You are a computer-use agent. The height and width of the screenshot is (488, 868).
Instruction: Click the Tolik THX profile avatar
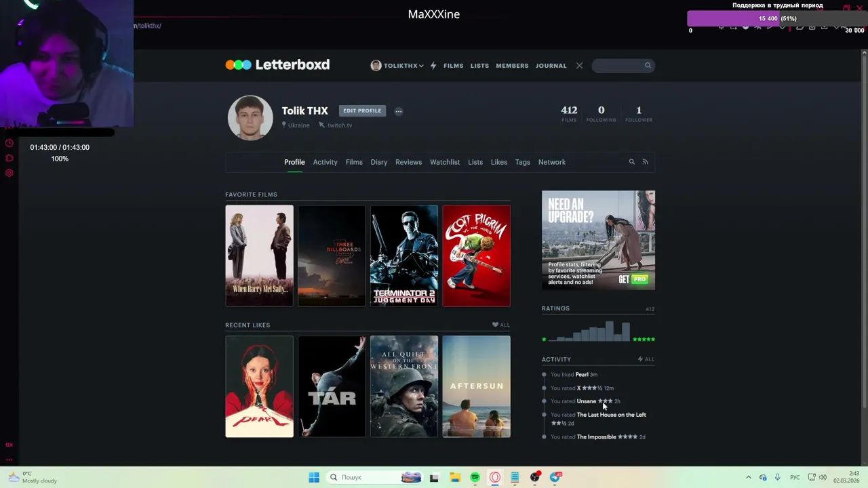(x=250, y=117)
